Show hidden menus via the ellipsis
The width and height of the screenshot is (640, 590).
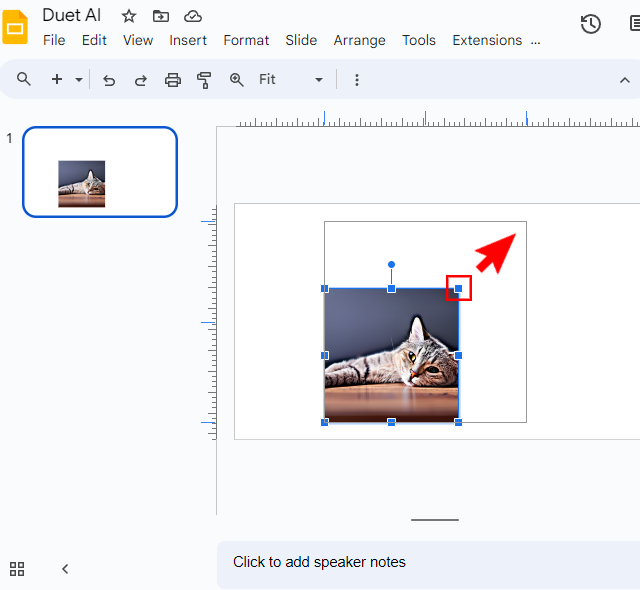pos(536,41)
